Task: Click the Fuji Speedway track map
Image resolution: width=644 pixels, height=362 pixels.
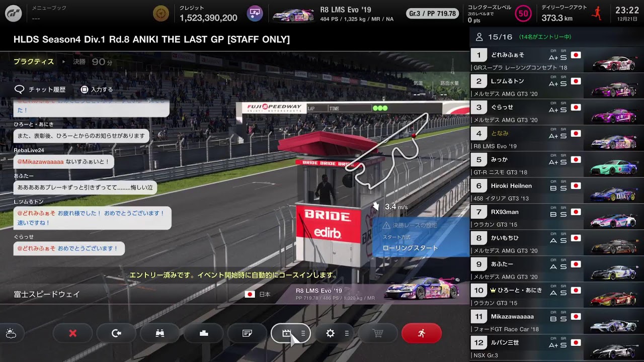Action: [386, 151]
